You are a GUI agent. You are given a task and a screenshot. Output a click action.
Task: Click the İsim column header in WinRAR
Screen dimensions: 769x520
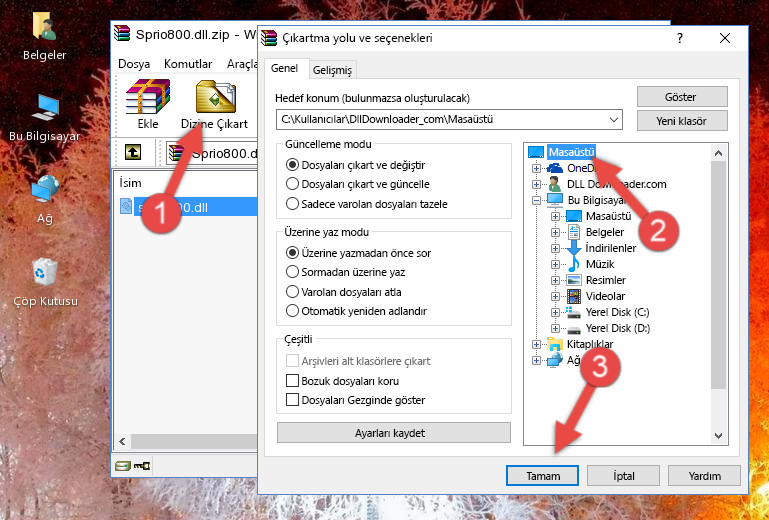click(130, 183)
